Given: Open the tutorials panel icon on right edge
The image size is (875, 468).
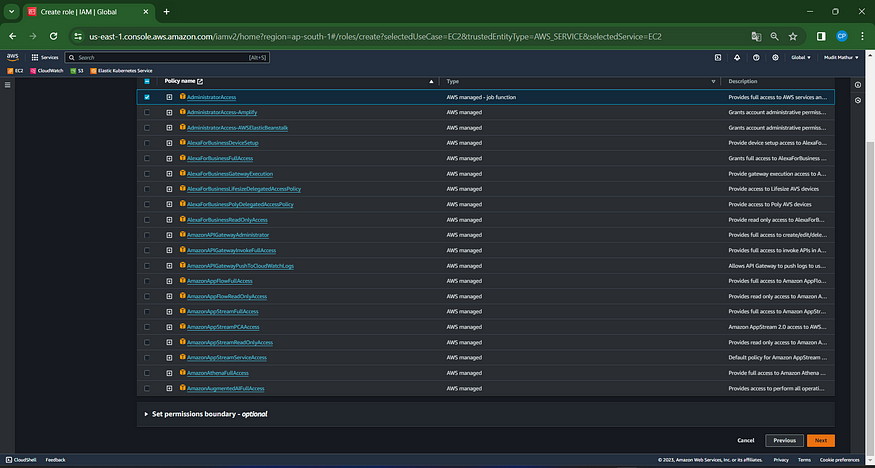Looking at the screenshot, I should 858,100.
